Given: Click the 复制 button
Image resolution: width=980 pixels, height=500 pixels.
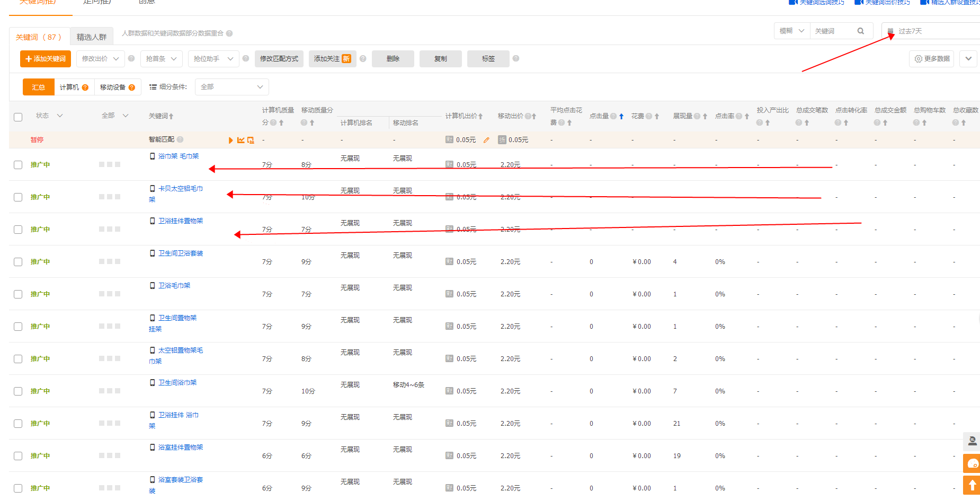Looking at the screenshot, I should [x=441, y=59].
